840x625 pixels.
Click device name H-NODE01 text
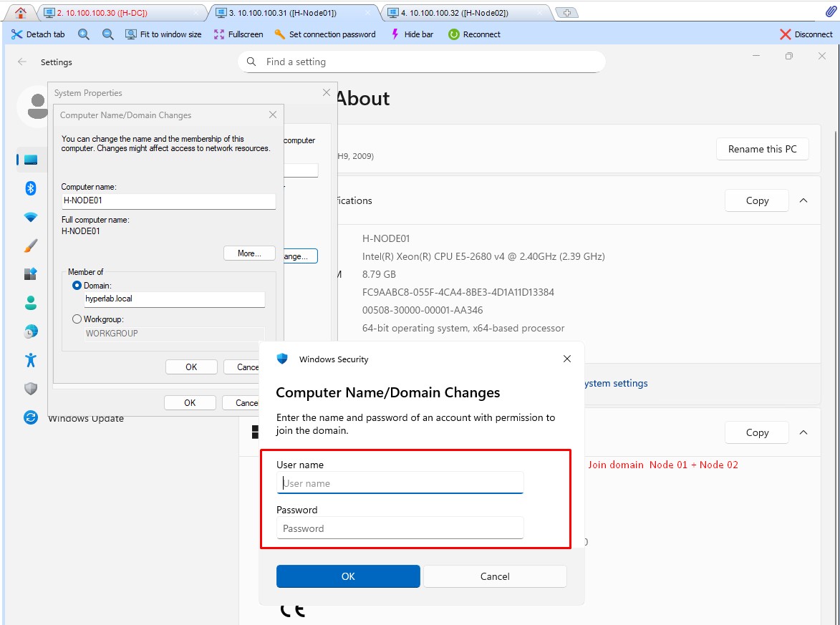[x=386, y=238]
